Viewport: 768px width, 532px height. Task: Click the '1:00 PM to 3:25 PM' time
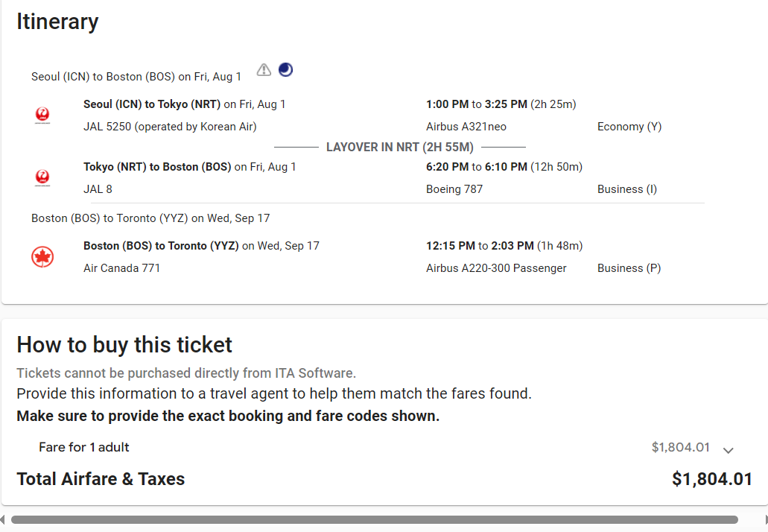pyautogui.click(x=477, y=104)
